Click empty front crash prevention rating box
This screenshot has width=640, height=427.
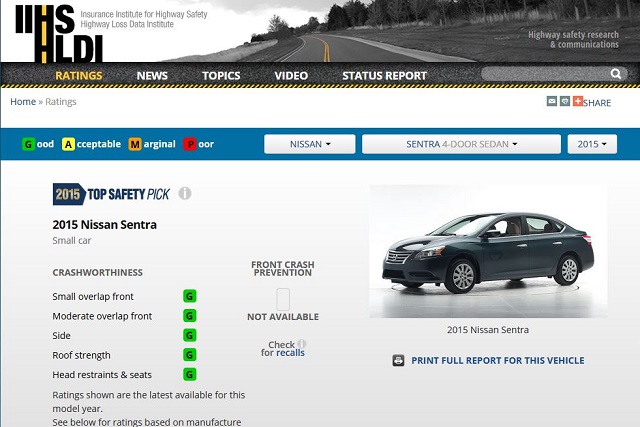coord(283,299)
